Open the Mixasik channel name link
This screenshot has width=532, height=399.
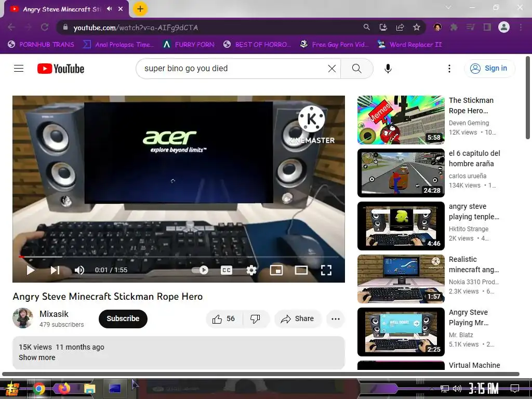tap(54, 314)
